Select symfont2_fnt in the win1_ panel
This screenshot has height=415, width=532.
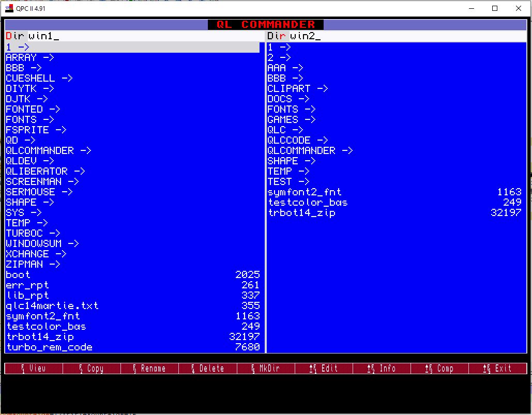click(133, 316)
